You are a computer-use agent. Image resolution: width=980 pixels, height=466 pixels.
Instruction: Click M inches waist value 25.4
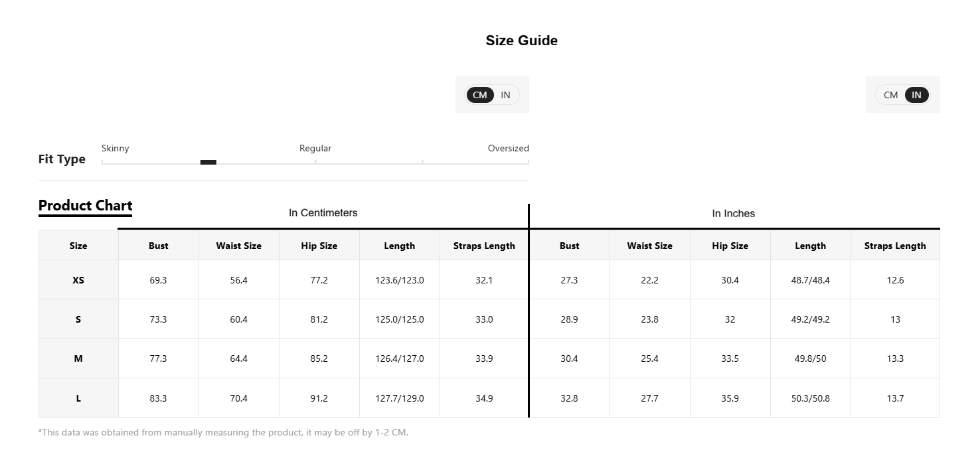point(650,358)
